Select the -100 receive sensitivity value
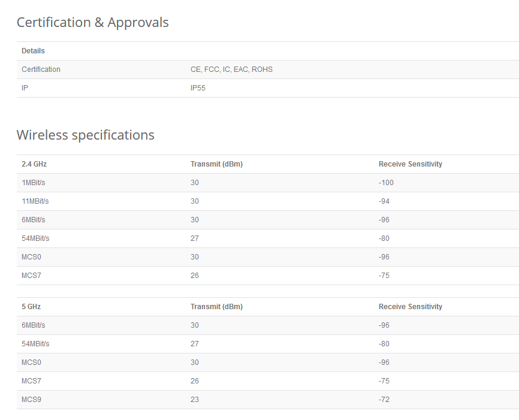This screenshot has width=519, height=420. (x=386, y=183)
